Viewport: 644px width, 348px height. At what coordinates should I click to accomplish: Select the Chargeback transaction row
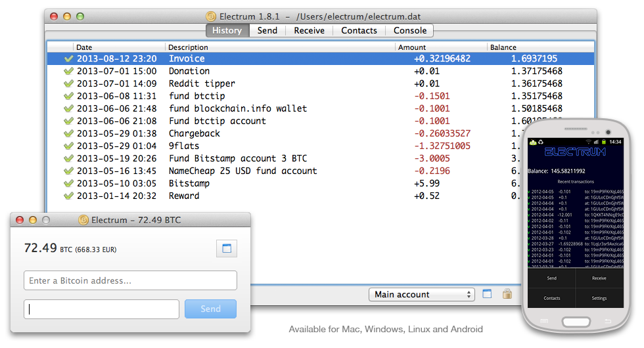click(195, 133)
